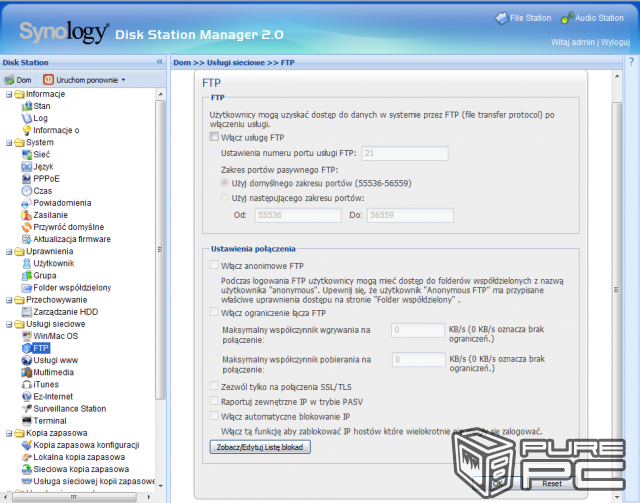The image size is (640, 503).
Task: Open Uruchom ponownie dropdown arrow
Action: (123, 80)
